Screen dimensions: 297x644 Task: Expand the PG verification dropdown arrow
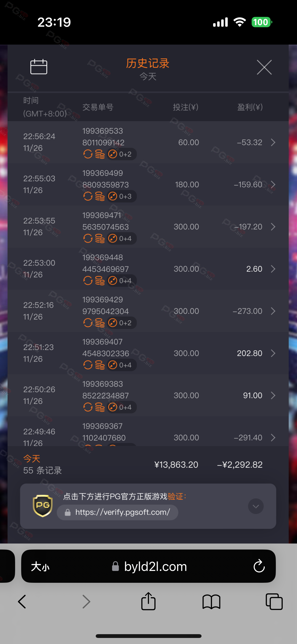click(256, 506)
